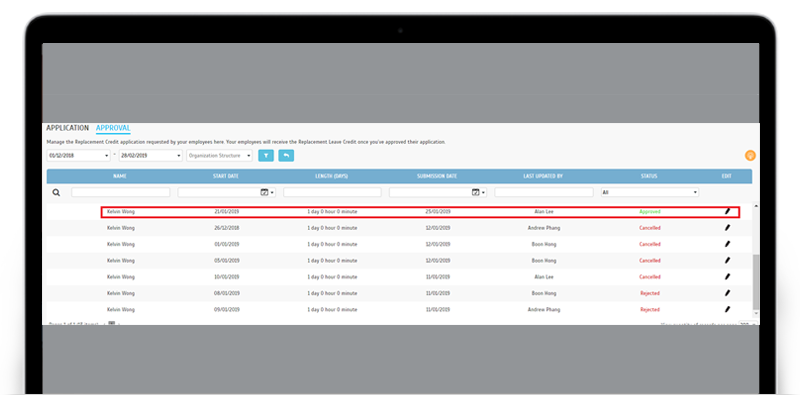Switch to the APPLICATION tab
Viewport: 800px width, 395px height.
pyautogui.click(x=67, y=128)
